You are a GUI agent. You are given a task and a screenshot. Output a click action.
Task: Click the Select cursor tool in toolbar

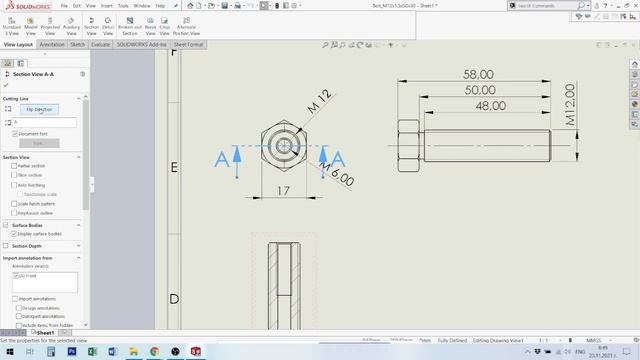tap(264, 6)
